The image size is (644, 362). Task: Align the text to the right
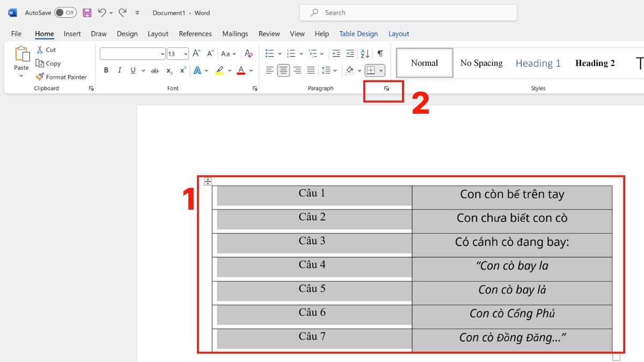tap(297, 70)
